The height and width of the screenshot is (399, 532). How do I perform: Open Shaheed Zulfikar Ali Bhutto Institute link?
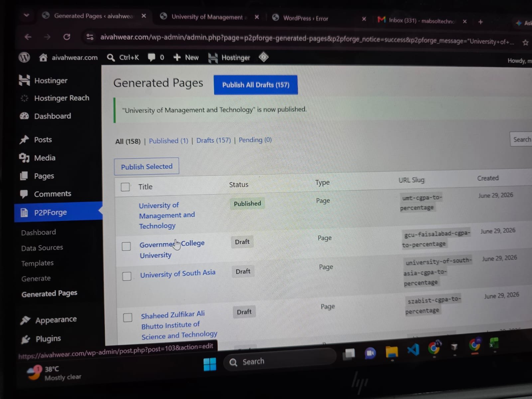pos(179,325)
